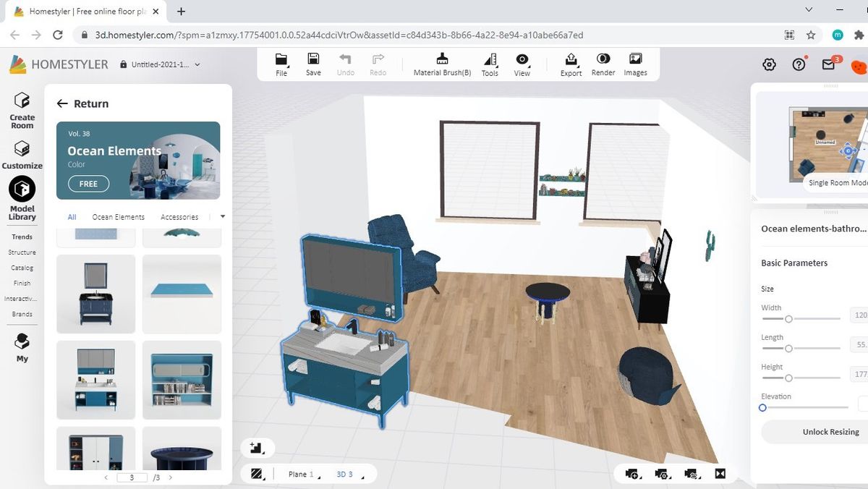Click the FREE button on Ocean Elements

(x=87, y=184)
